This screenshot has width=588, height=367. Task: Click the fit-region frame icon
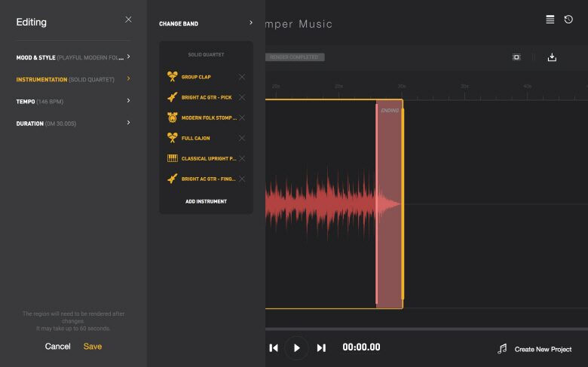[516, 57]
